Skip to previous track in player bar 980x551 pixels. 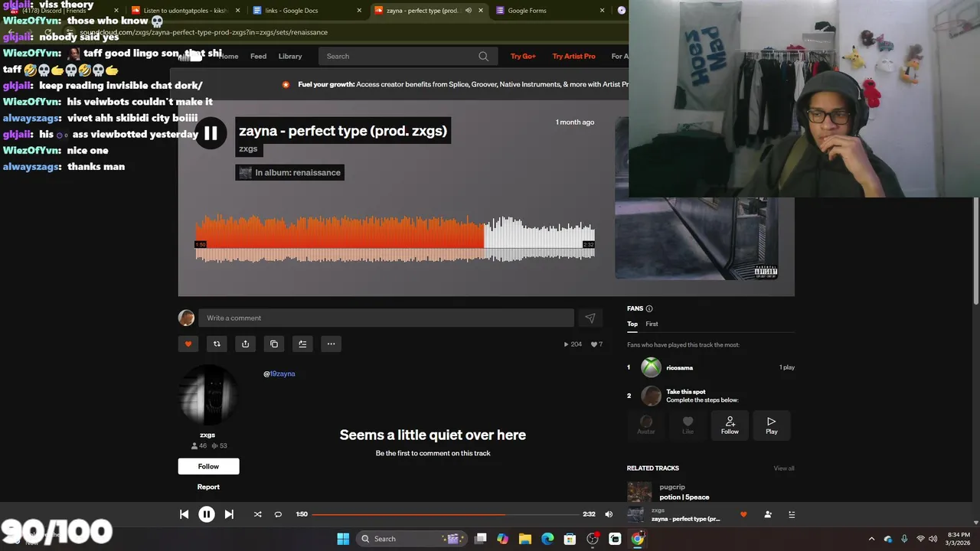coord(184,514)
